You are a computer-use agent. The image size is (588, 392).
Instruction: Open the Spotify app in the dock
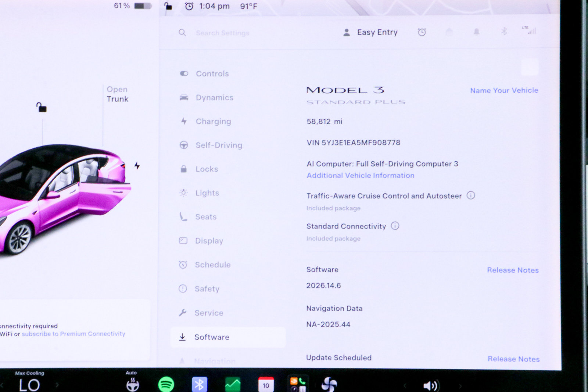point(166,385)
